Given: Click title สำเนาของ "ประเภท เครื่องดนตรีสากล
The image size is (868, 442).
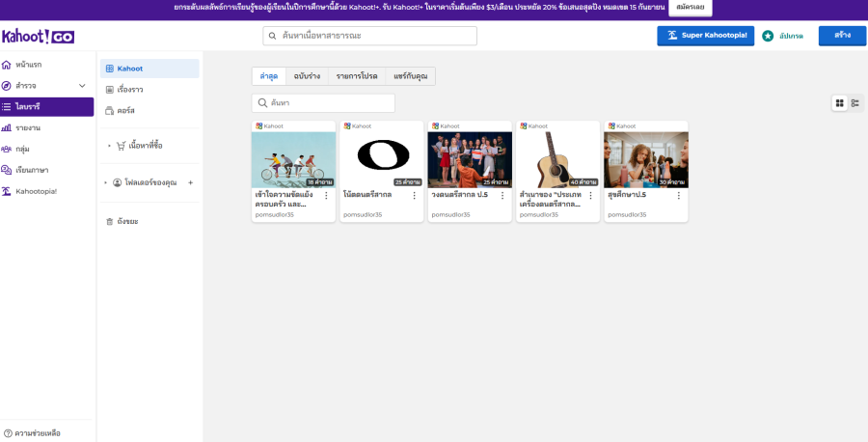Looking at the screenshot, I should coord(551,200).
